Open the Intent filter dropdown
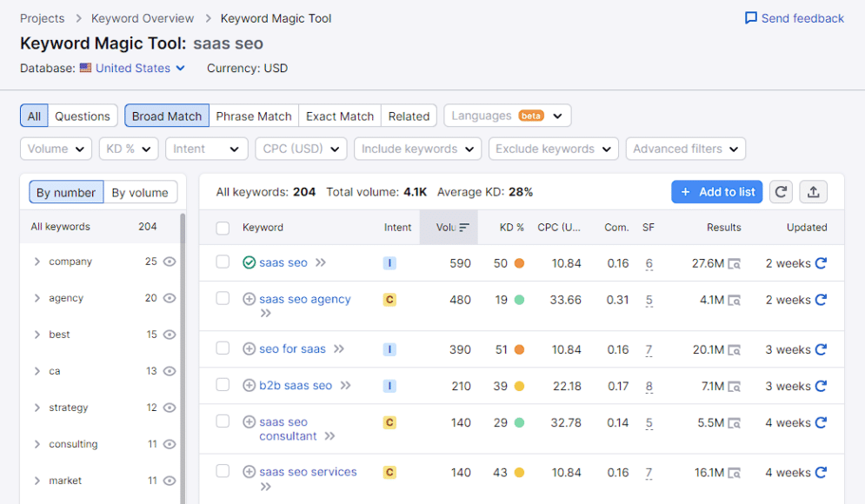865x504 pixels. tap(206, 149)
